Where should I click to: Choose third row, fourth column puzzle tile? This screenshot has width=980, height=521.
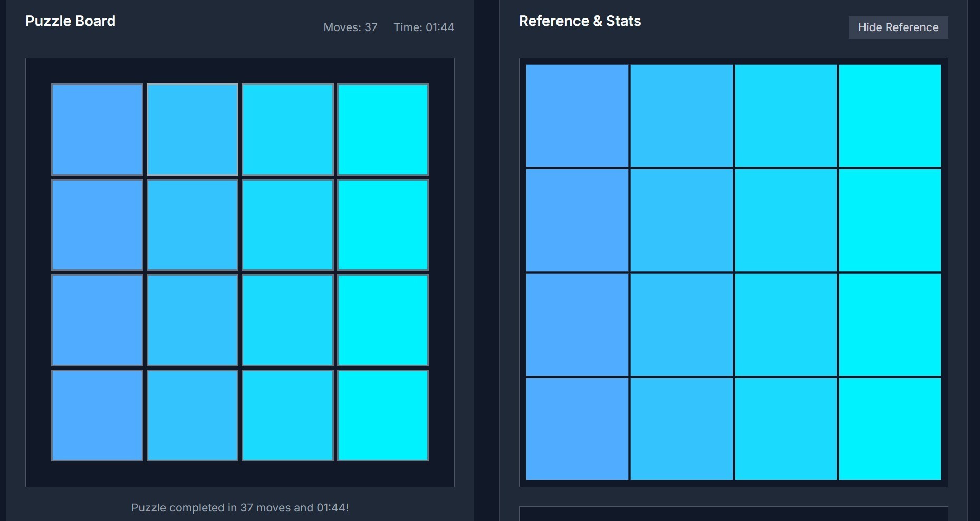[x=382, y=320]
